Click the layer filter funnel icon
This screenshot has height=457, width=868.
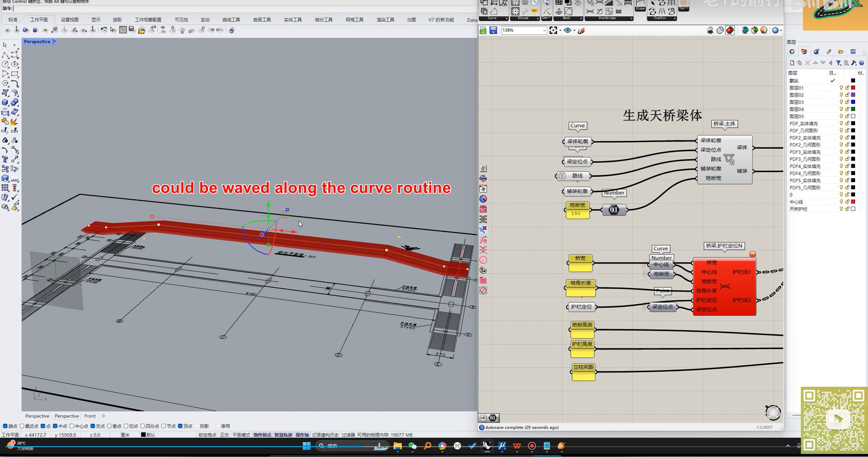838,63
